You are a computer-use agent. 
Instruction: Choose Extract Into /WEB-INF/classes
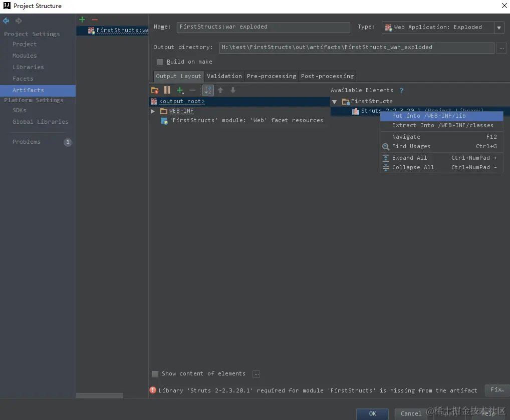pyautogui.click(x=441, y=126)
